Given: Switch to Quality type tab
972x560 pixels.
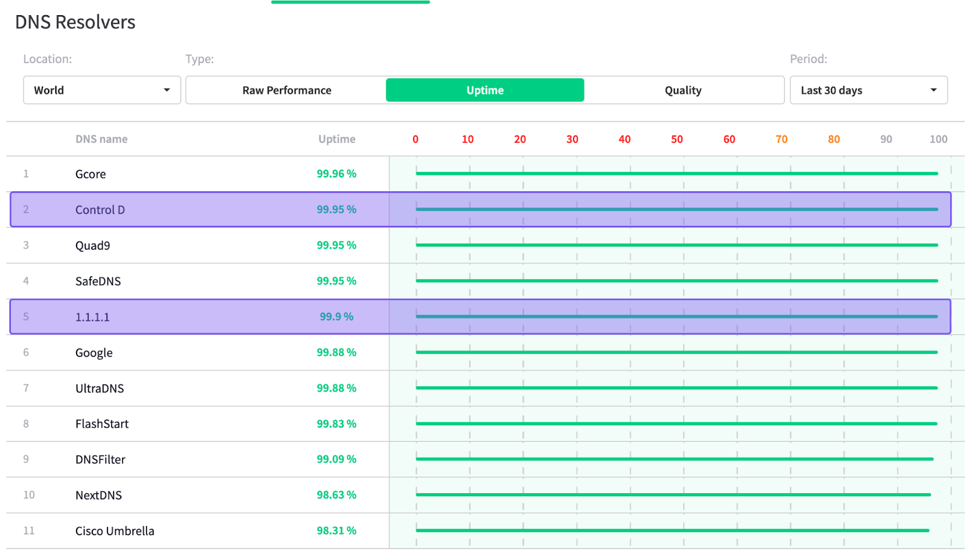Looking at the screenshot, I should 683,90.
